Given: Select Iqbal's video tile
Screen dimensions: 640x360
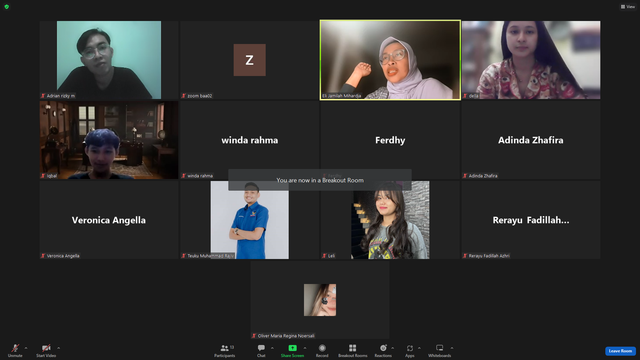Looking at the screenshot, I should tap(109, 140).
